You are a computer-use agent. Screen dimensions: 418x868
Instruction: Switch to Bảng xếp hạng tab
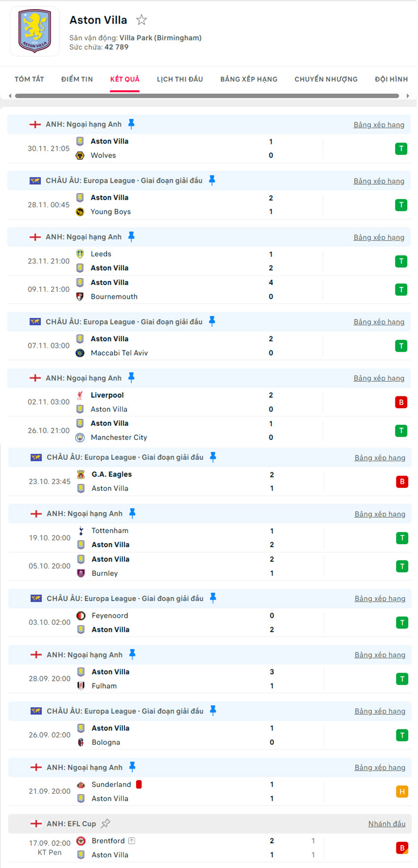(249, 79)
